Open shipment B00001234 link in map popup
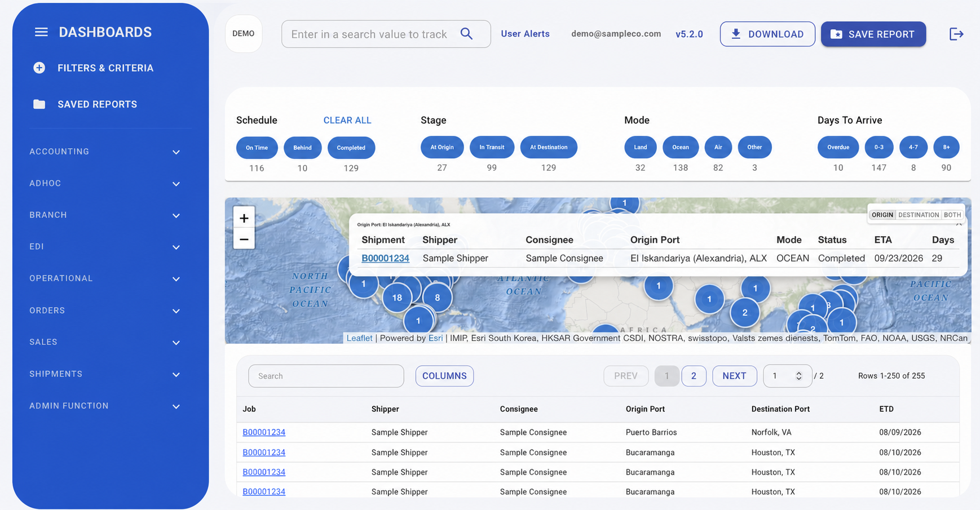The image size is (980, 510). point(385,258)
